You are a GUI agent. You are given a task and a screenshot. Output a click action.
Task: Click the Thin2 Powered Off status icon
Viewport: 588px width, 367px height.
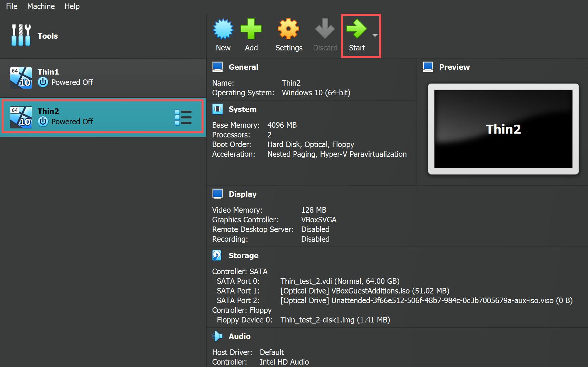point(43,122)
